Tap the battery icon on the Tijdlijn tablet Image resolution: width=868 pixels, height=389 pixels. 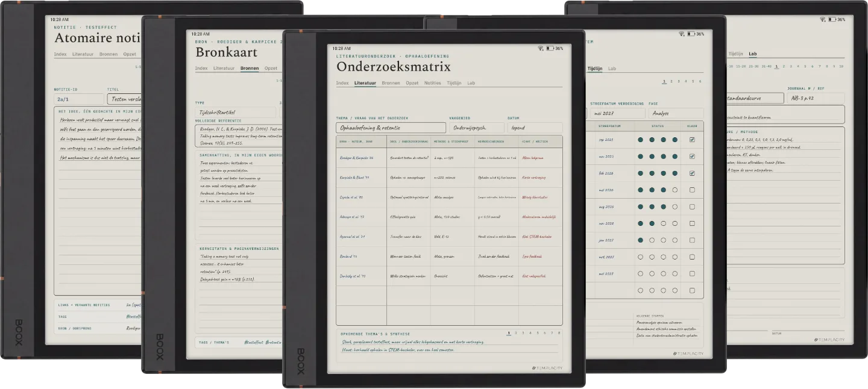click(691, 34)
